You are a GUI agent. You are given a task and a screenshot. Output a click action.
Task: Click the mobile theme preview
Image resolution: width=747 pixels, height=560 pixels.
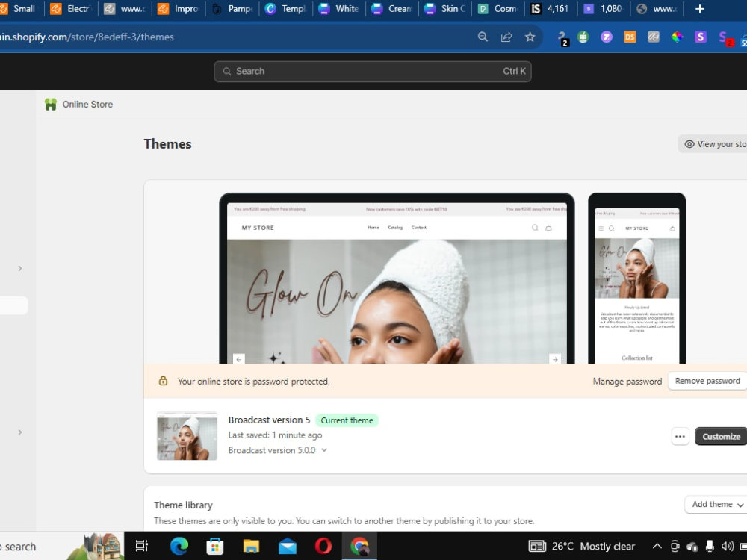tap(637, 278)
